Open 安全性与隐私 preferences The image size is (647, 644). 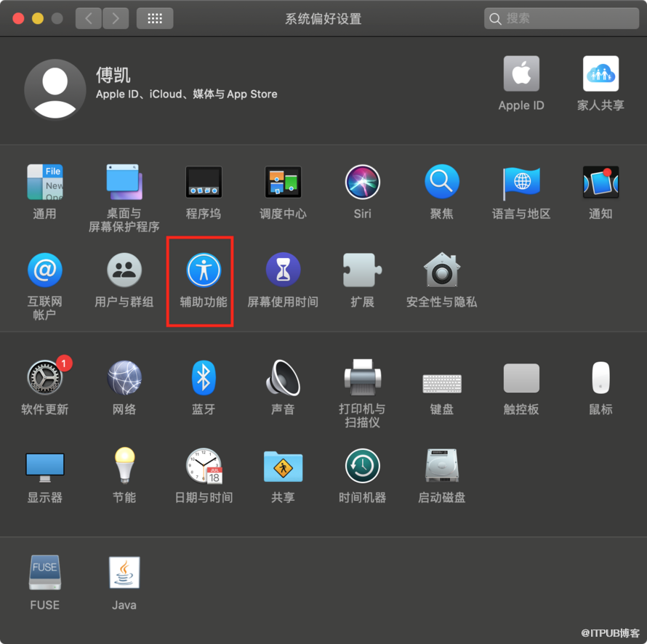pyautogui.click(x=442, y=270)
